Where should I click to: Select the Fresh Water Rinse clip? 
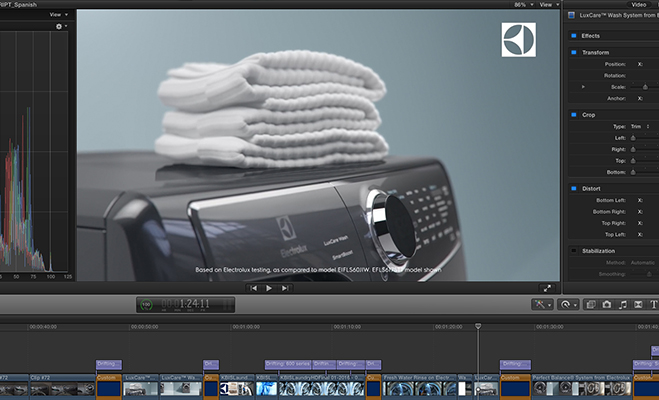[419, 385]
